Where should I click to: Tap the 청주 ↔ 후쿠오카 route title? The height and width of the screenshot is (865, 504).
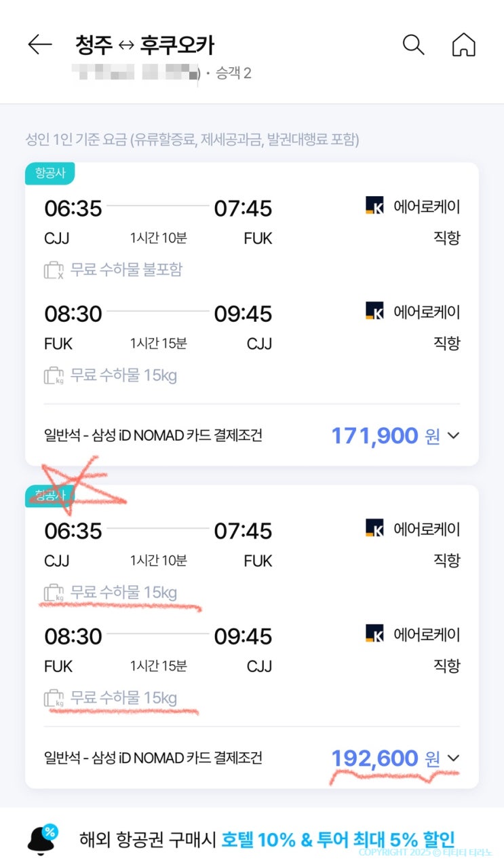coord(145,45)
